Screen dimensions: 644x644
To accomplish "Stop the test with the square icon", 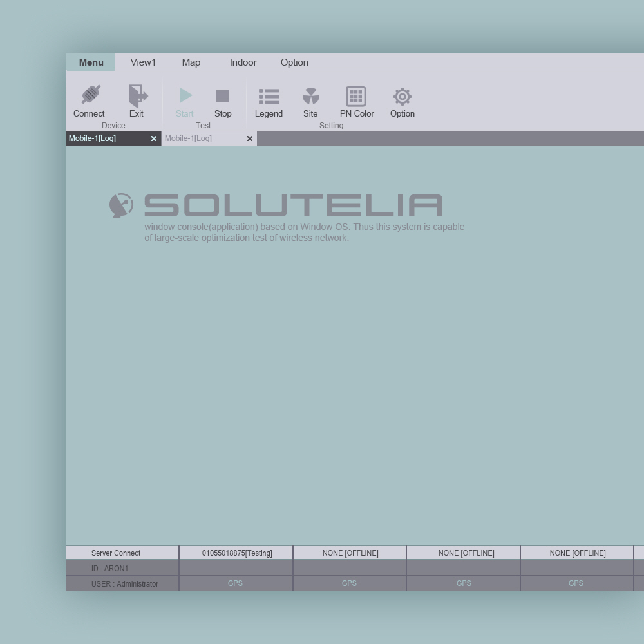I will [223, 96].
